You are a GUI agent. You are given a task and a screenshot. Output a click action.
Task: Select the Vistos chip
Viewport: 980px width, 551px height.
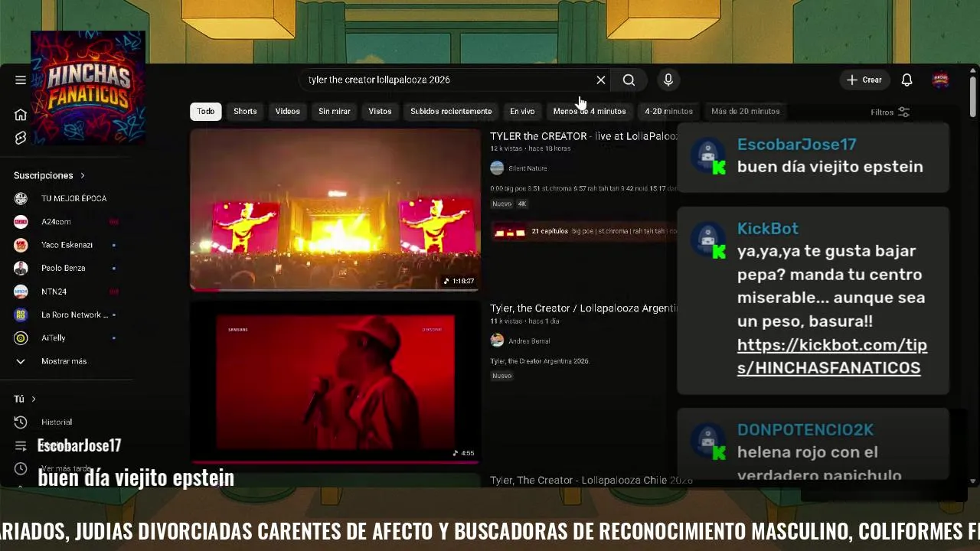pos(380,111)
